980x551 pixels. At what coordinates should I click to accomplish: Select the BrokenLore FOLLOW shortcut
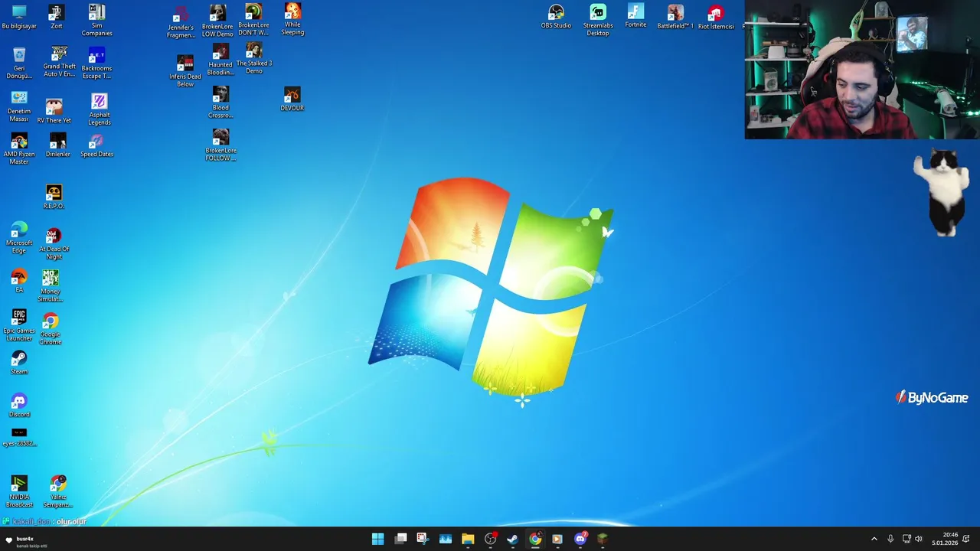tap(220, 145)
